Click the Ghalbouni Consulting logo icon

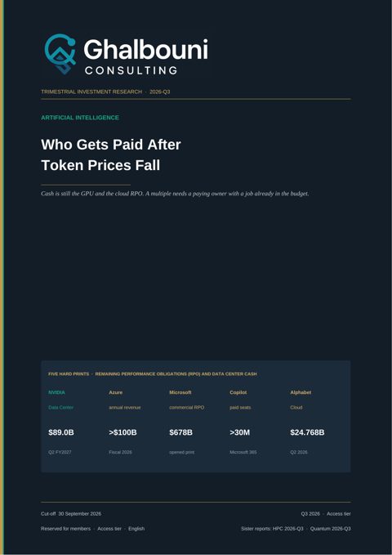pos(60,54)
